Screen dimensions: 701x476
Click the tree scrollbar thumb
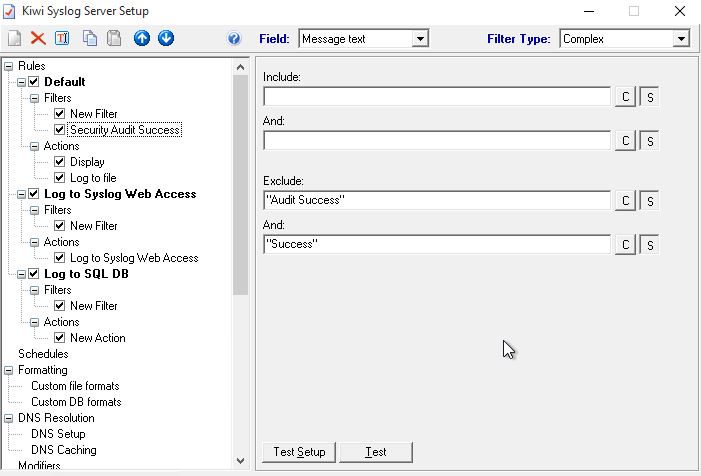pos(241,185)
